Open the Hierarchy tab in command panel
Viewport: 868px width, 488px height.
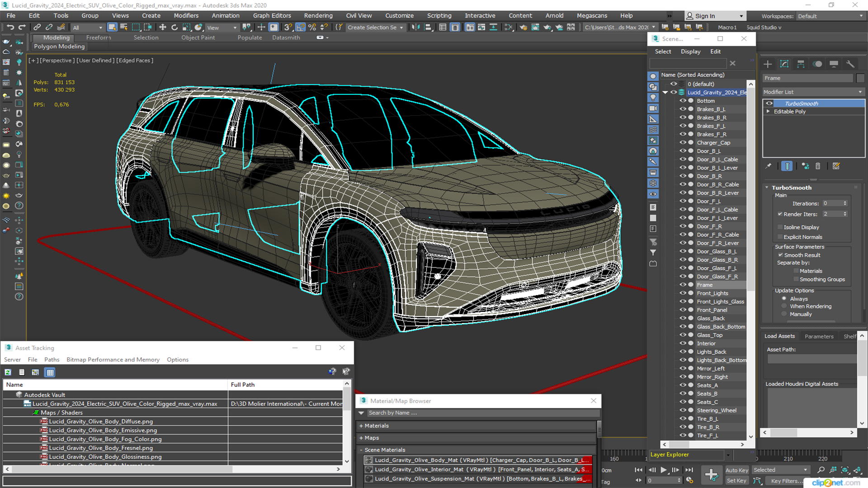[801, 64]
